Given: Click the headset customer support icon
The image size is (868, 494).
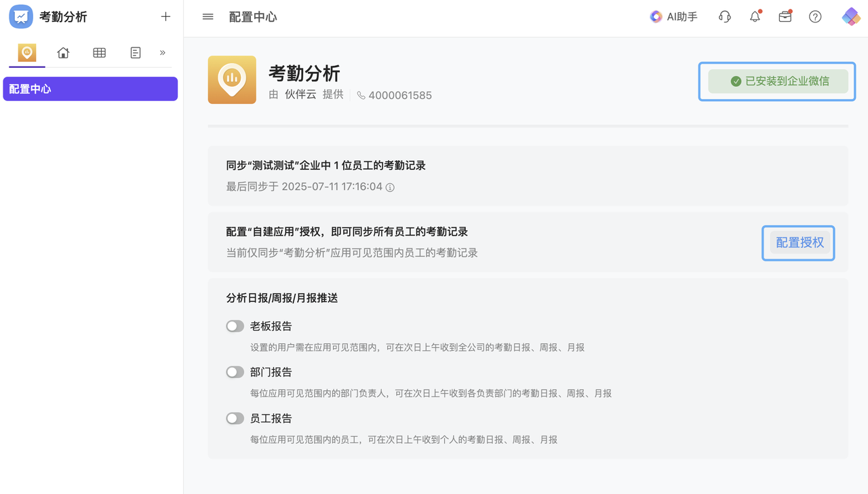Looking at the screenshot, I should [724, 17].
